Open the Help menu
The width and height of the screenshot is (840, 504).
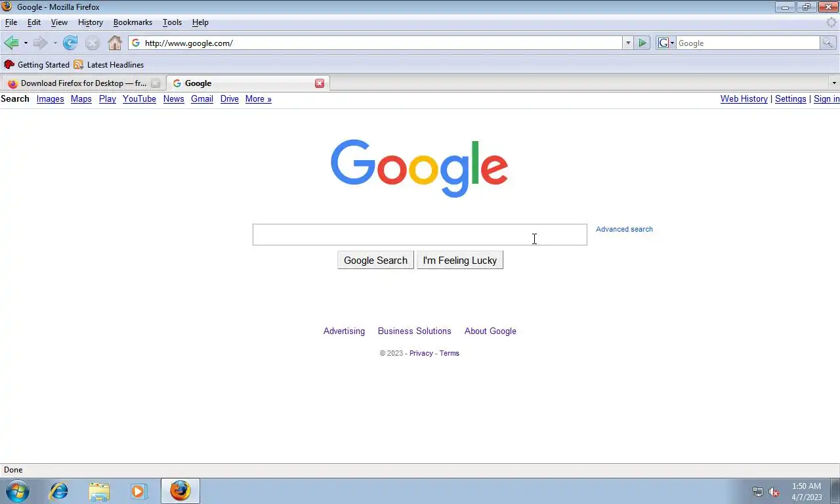click(x=200, y=22)
